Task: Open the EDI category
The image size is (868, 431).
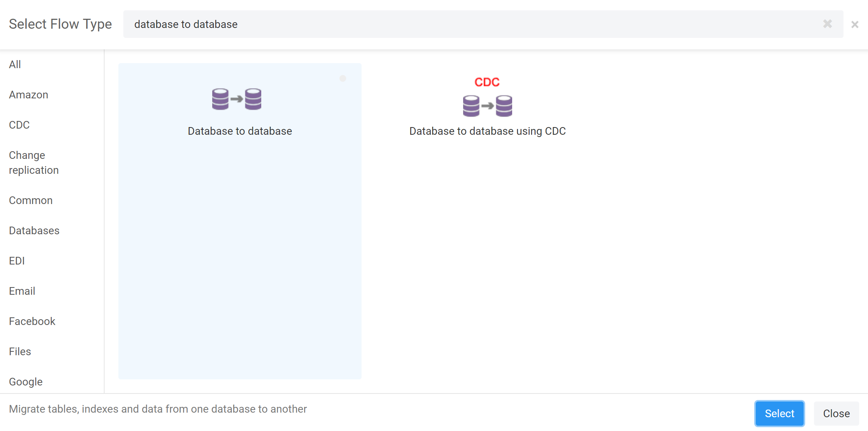Action: click(x=17, y=261)
